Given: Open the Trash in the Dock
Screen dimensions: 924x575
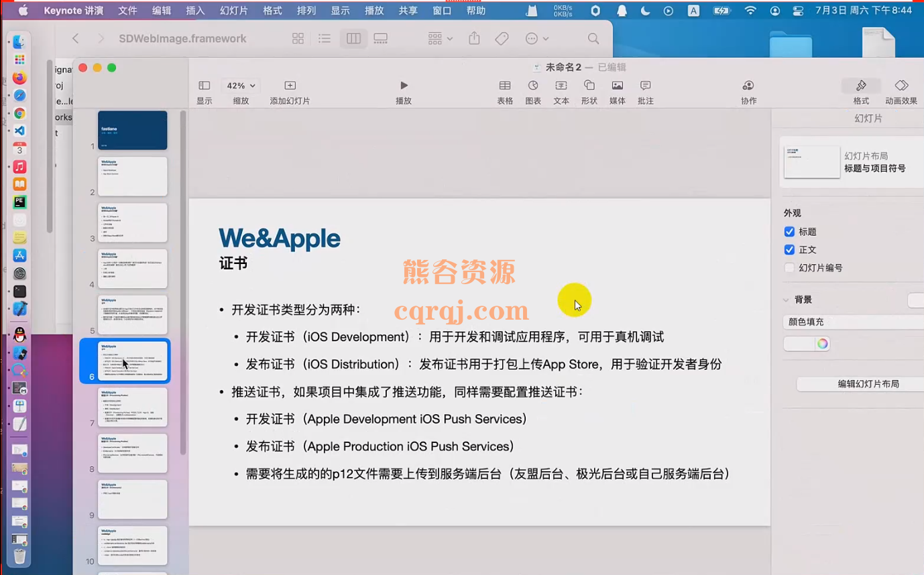Looking at the screenshot, I should click(x=19, y=556).
